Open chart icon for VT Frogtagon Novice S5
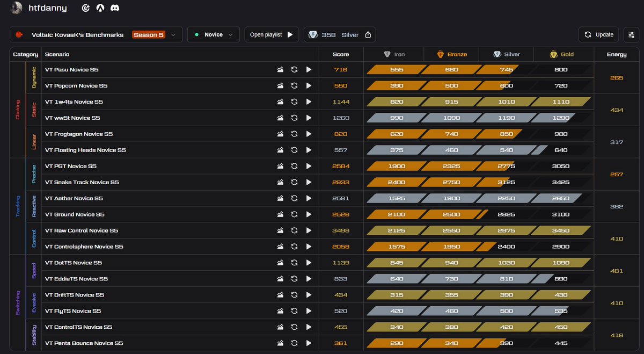 pyautogui.click(x=280, y=134)
